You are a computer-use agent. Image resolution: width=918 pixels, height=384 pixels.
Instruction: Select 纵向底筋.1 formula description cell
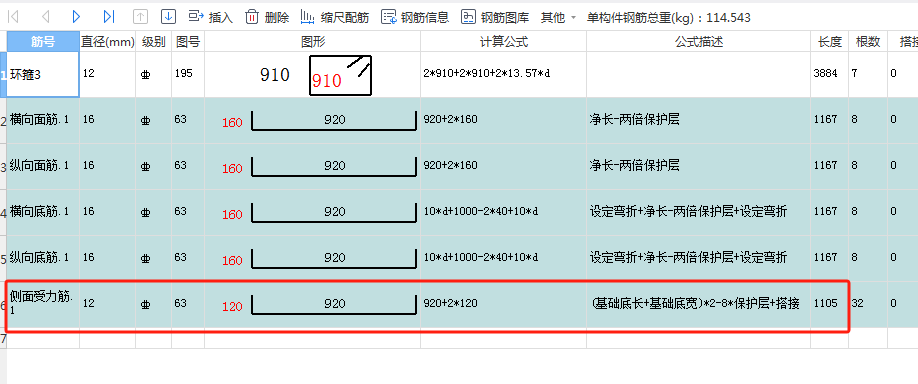coord(698,258)
